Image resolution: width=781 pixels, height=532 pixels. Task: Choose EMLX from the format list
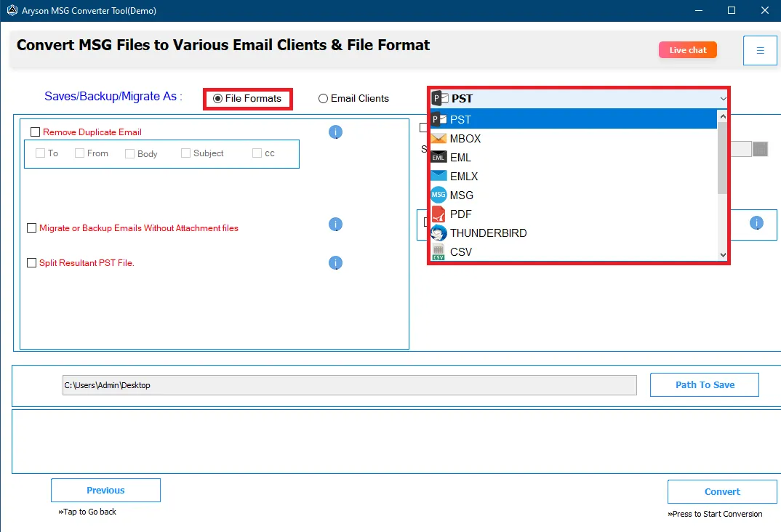coord(573,176)
